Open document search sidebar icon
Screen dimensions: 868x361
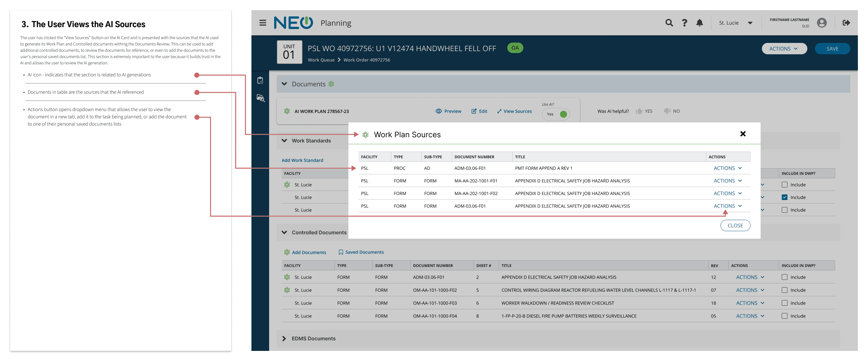[261, 98]
